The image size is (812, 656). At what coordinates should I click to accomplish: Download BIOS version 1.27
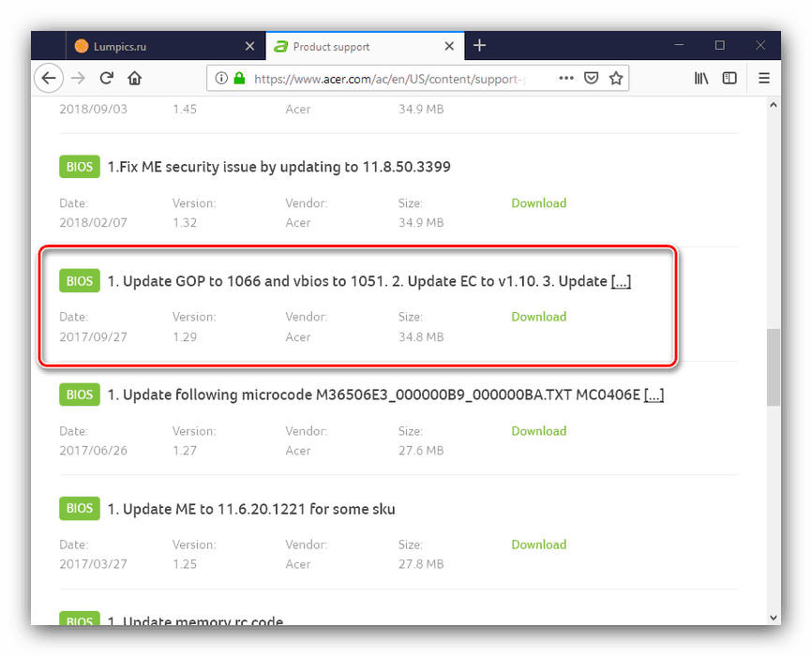538,431
